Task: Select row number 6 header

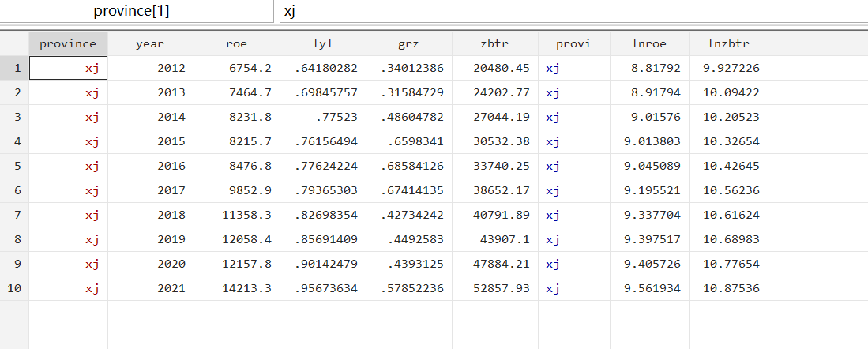Action: (14, 190)
